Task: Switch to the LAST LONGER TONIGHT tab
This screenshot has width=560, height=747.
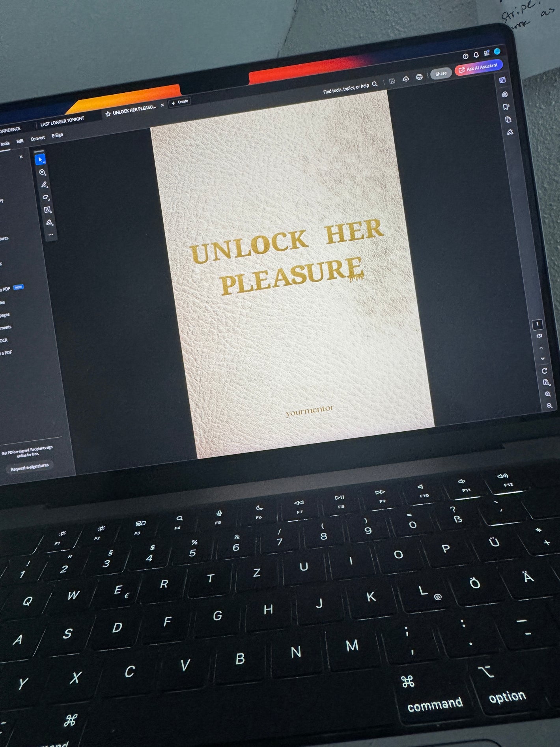Action: click(62, 122)
